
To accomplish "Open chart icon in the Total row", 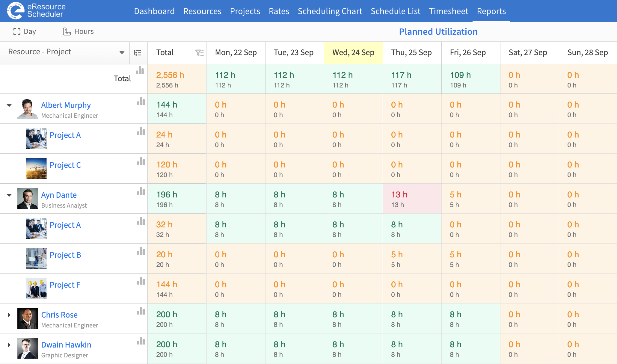I will pyautogui.click(x=140, y=71).
